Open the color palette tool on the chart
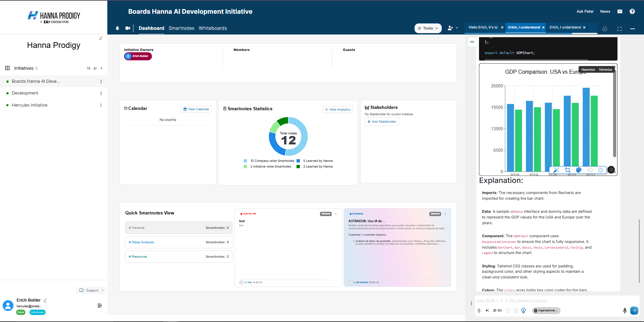 (579, 170)
